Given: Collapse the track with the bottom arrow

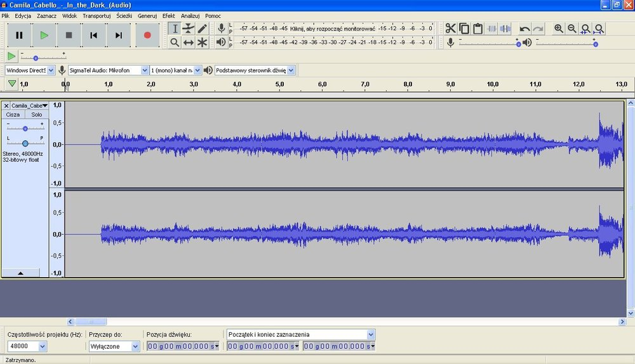Looking at the screenshot, I should click(21, 273).
